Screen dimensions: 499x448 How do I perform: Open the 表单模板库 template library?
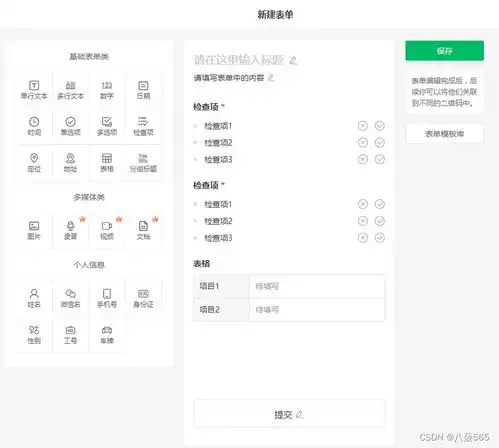point(444,134)
